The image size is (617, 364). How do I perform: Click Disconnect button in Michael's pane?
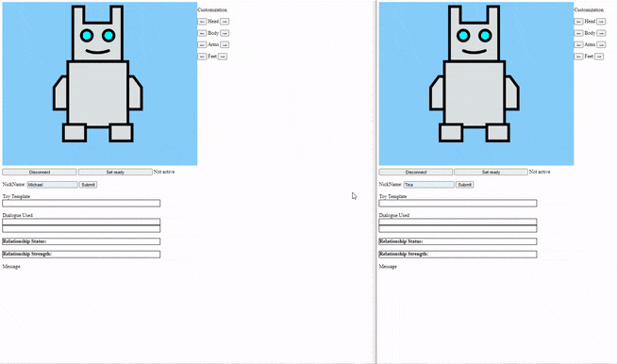pyautogui.click(x=40, y=172)
